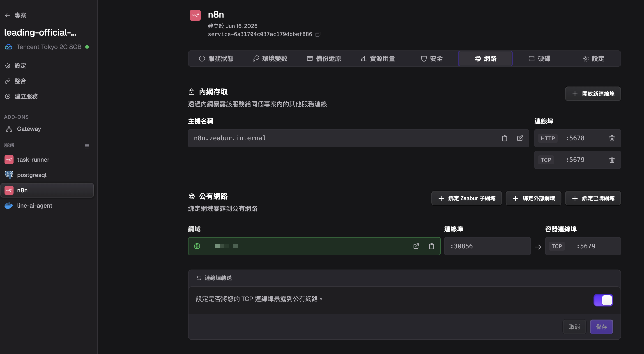Click 取消 to cancel port forwarding changes

tap(574, 327)
